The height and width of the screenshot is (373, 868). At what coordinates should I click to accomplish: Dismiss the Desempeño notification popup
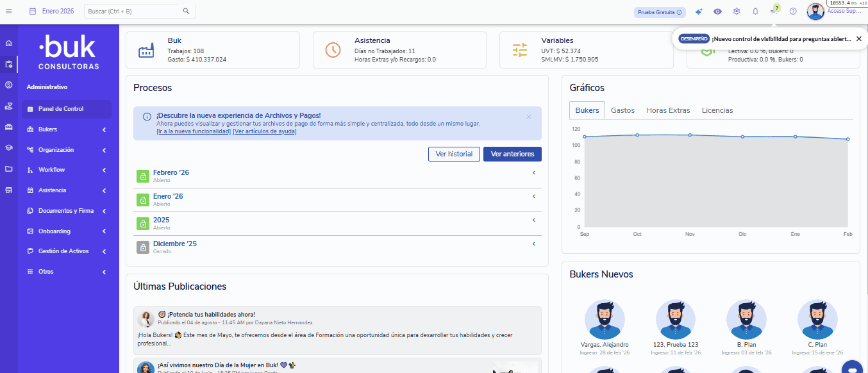pyautogui.click(x=858, y=39)
